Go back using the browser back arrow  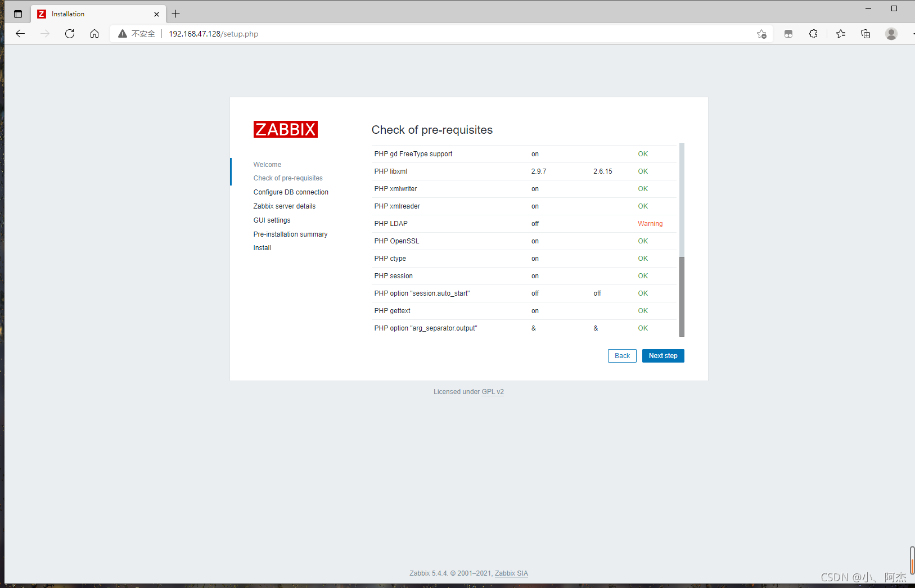click(x=20, y=34)
